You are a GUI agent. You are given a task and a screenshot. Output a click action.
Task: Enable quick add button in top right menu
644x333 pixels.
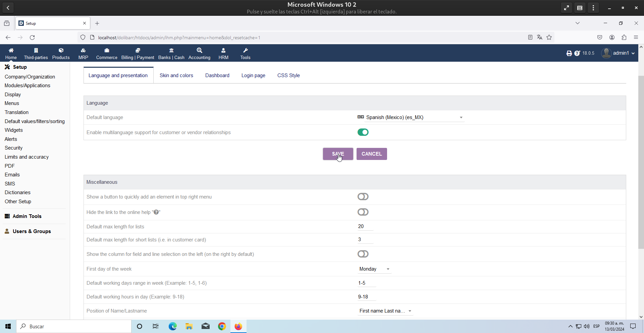point(363,197)
